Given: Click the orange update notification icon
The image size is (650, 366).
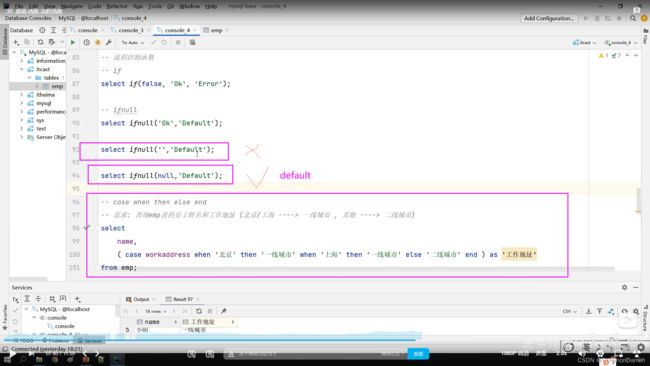Looking at the screenshot, I should coord(644,18).
